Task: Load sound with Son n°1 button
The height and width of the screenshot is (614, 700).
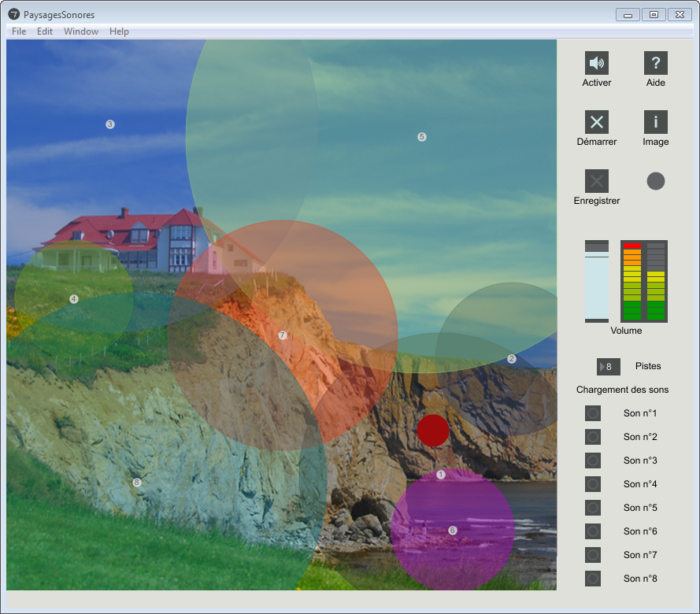Action: click(x=593, y=413)
